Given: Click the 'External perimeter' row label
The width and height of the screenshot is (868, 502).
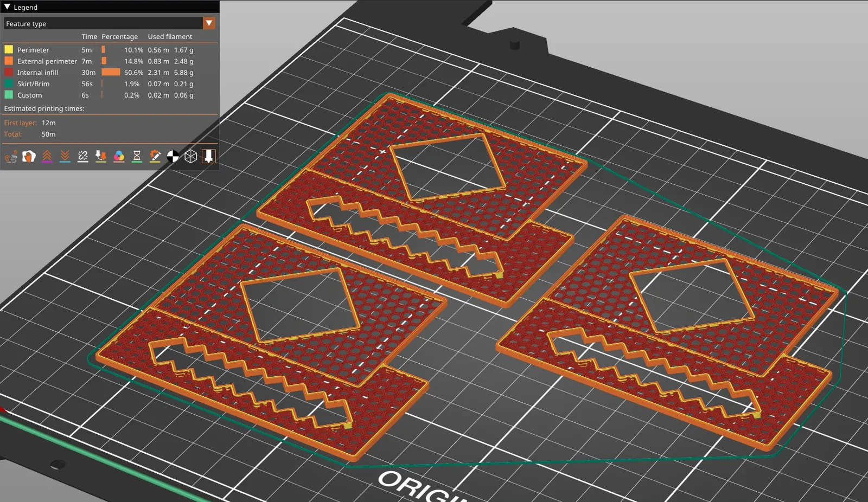Looking at the screenshot, I should click(47, 61).
